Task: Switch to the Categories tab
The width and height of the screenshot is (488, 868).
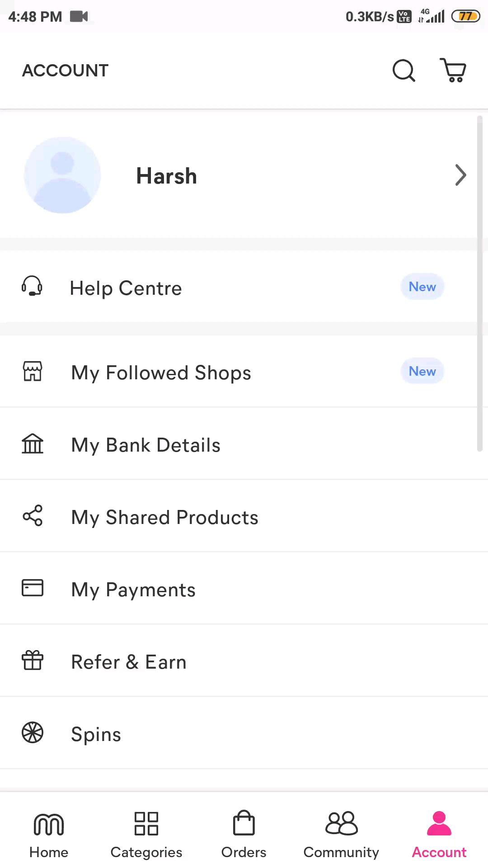Action: point(146,835)
